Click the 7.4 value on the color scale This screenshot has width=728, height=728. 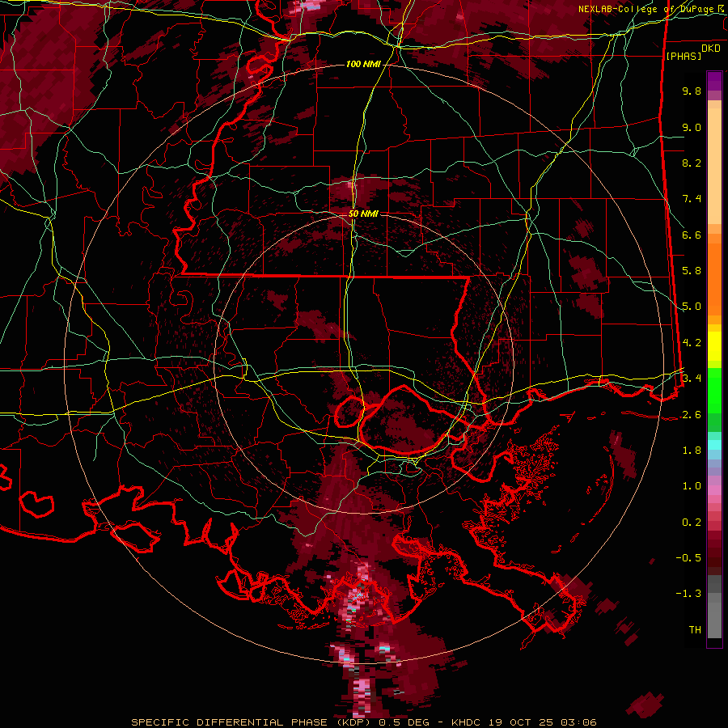click(x=692, y=199)
